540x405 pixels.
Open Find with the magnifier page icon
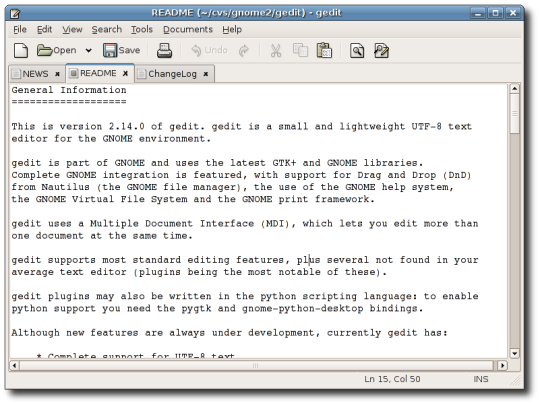click(x=357, y=51)
